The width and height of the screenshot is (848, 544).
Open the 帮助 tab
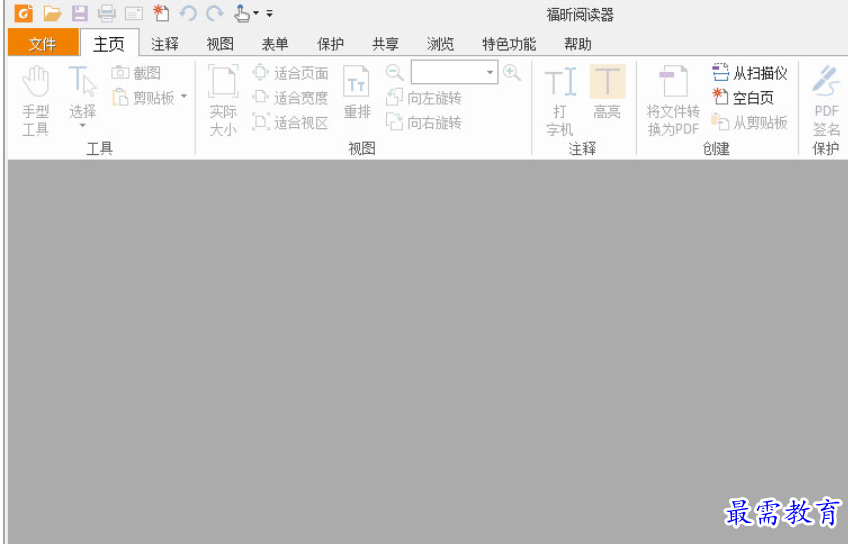pyautogui.click(x=578, y=44)
